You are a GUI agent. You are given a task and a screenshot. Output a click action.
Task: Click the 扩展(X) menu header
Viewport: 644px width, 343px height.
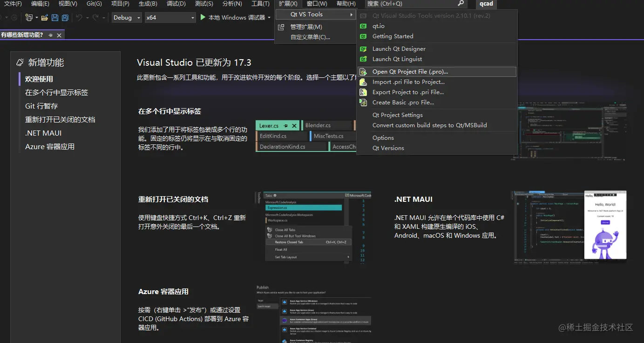[x=288, y=4]
